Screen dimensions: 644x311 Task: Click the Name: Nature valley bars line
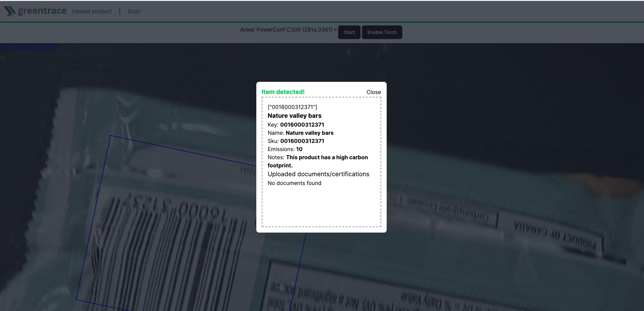[300, 133]
